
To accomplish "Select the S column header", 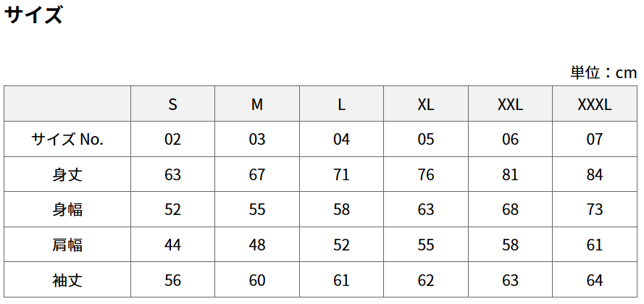I will click(172, 104).
